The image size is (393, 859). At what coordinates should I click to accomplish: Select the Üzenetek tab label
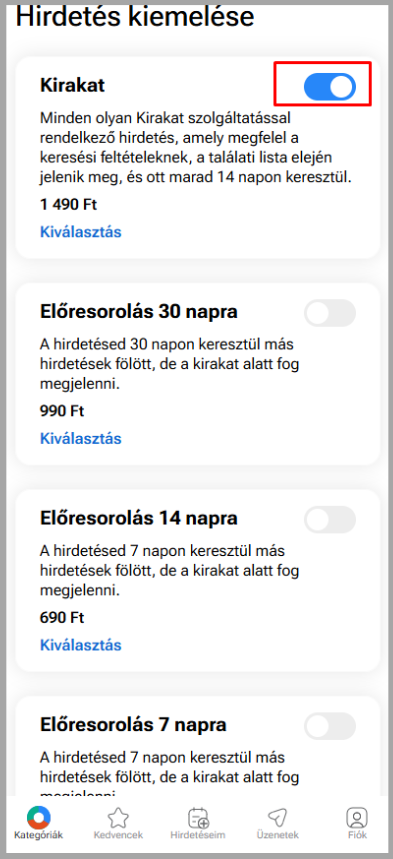coord(277,835)
